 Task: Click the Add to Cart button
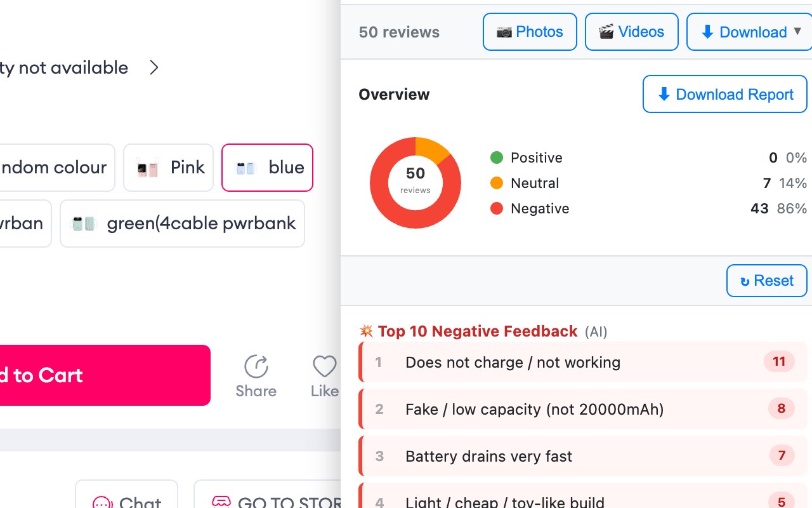click(101, 375)
